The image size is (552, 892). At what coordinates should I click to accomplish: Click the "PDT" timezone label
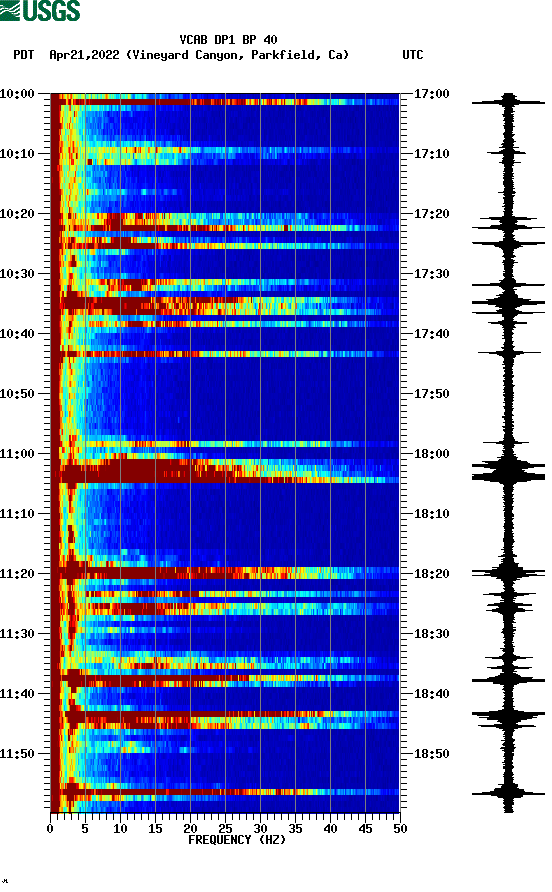[24, 55]
